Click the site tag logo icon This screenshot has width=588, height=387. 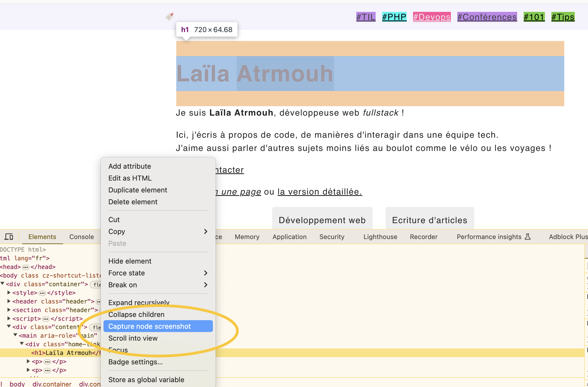click(170, 16)
